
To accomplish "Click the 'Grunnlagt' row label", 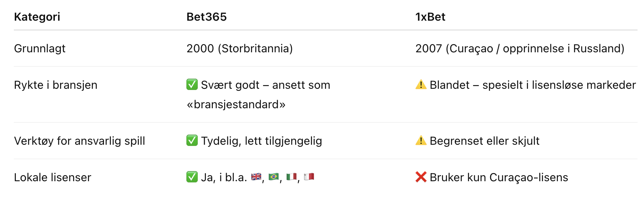I will tap(40, 49).
